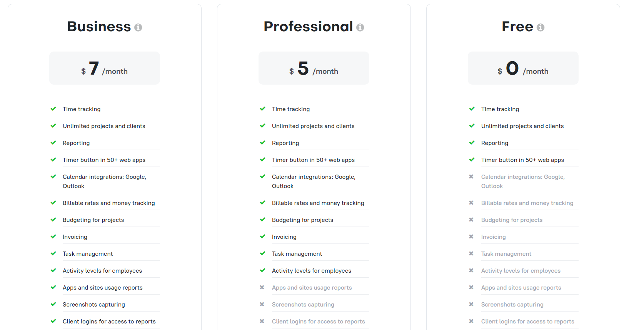
Task: Select the Business plan heading
Action: (99, 26)
